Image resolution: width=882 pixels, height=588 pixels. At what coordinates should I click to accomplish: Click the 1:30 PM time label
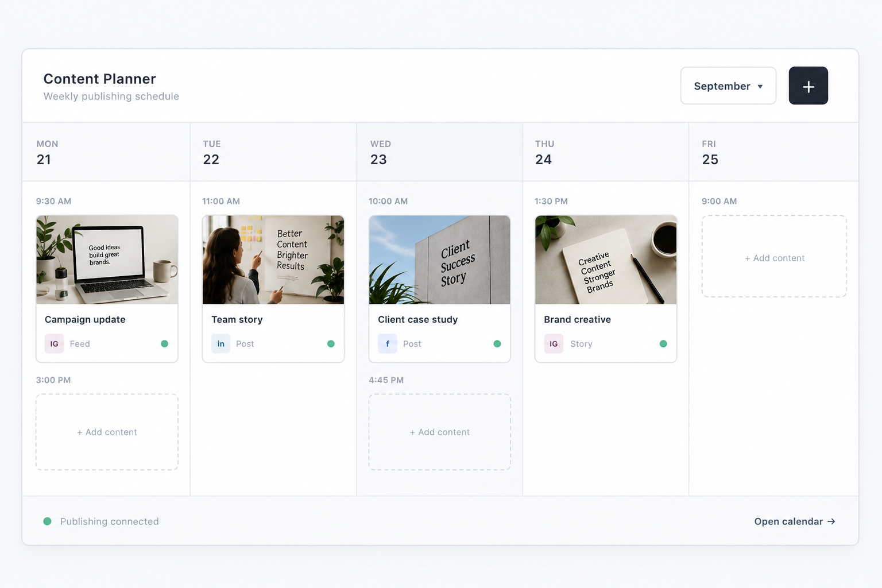pyautogui.click(x=551, y=201)
